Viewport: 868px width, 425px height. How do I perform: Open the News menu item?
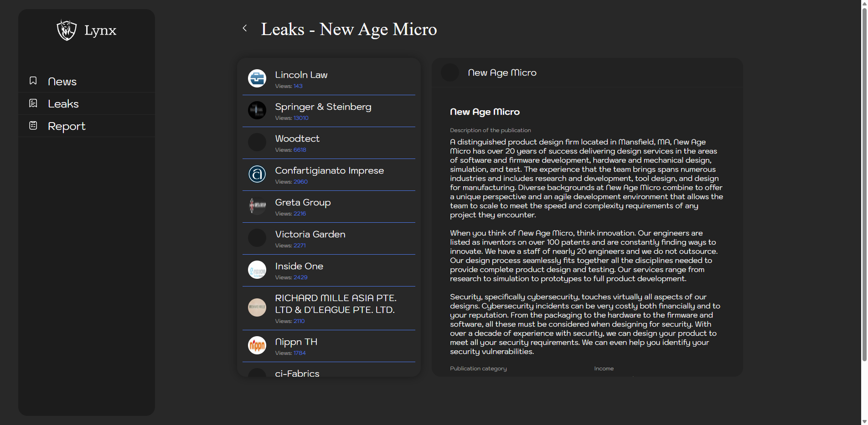tap(62, 82)
